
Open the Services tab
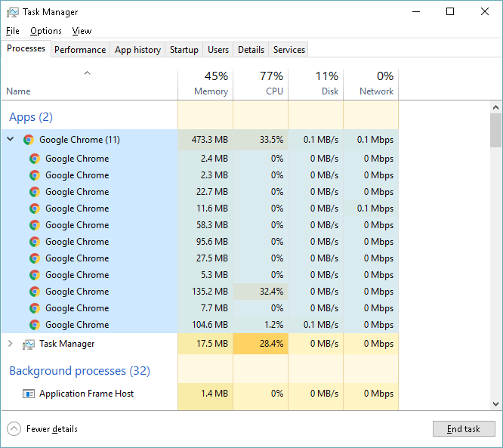click(x=289, y=50)
